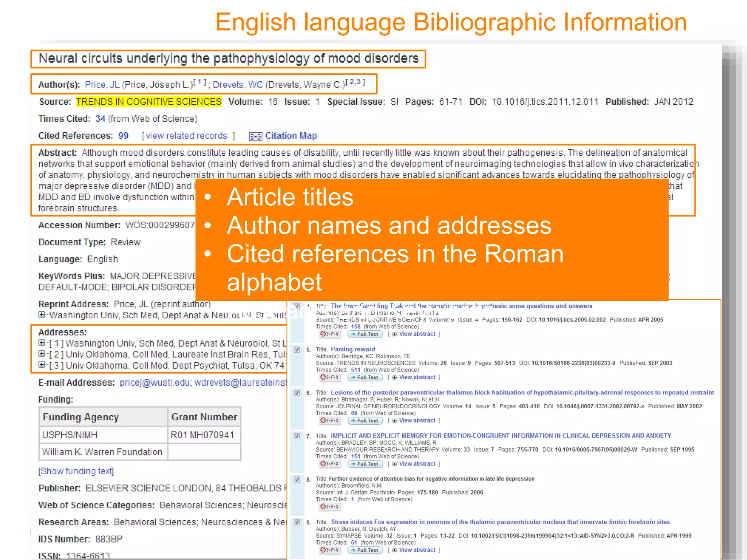Open Implicit and Explicit Memory article title
Screen dimensions: 747x560
pyautogui.click(x=501, y=436)
